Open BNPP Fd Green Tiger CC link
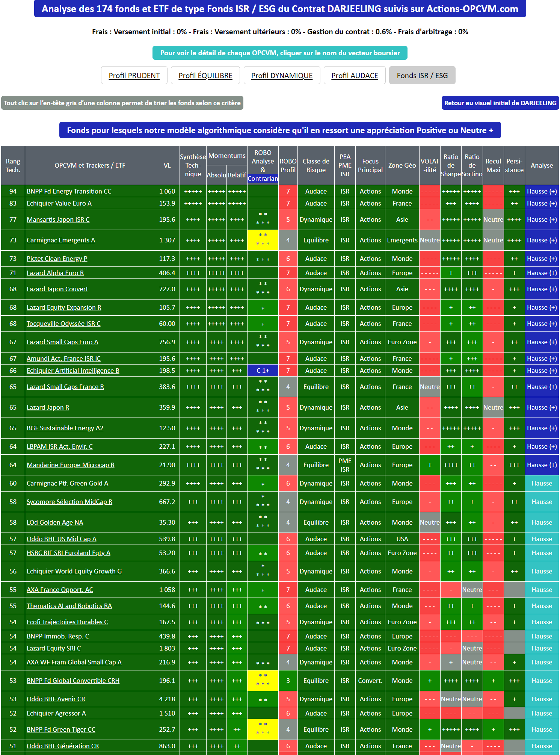Image resolution: width=560 pixels, height=755 pixels. 61,729
